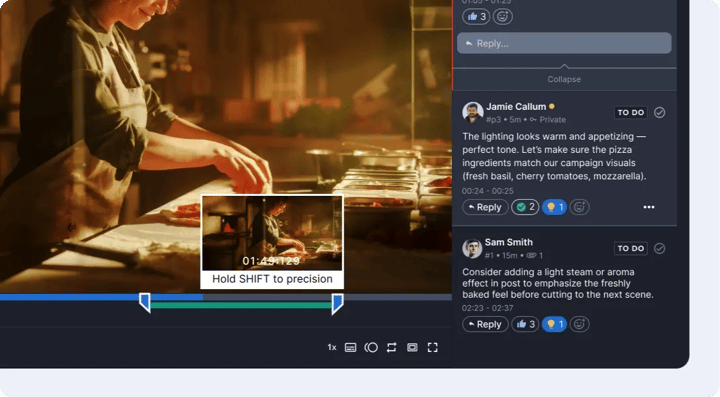
Task: Click into the Reply... input field
Action: point(564,43)
